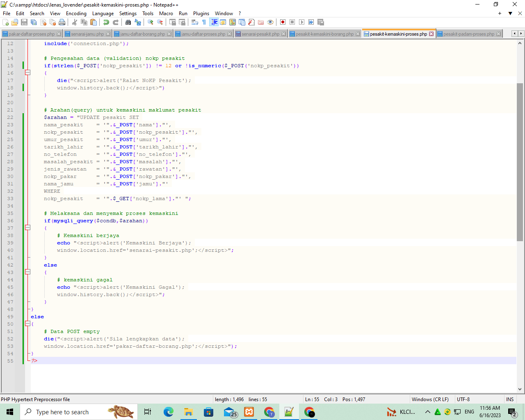Click the vertical scrollbar thumb
525x420 pixels.
tap(520, 162)
